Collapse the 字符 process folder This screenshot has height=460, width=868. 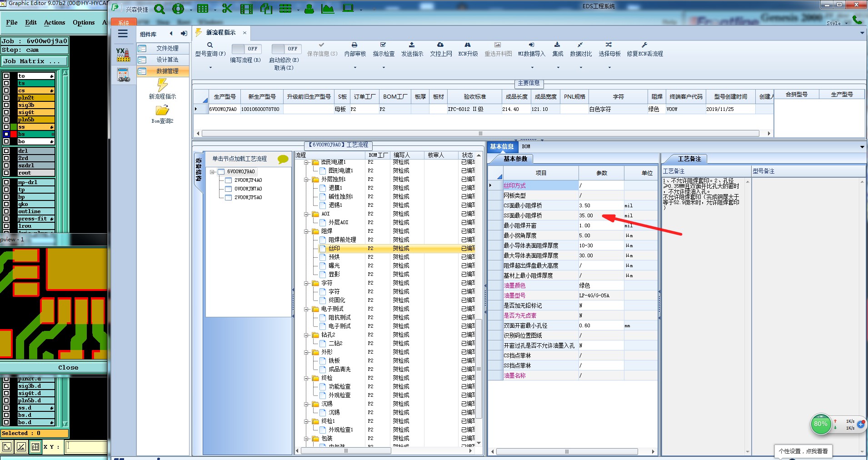(307, 283)
